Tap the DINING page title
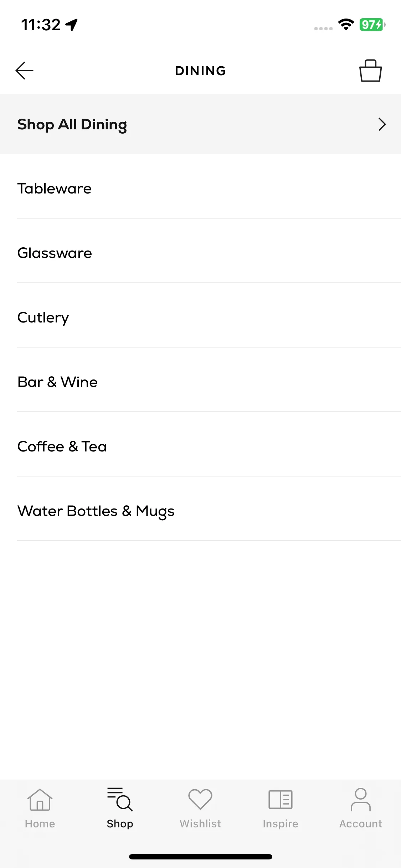401x868 pixels. coord(200,71)
